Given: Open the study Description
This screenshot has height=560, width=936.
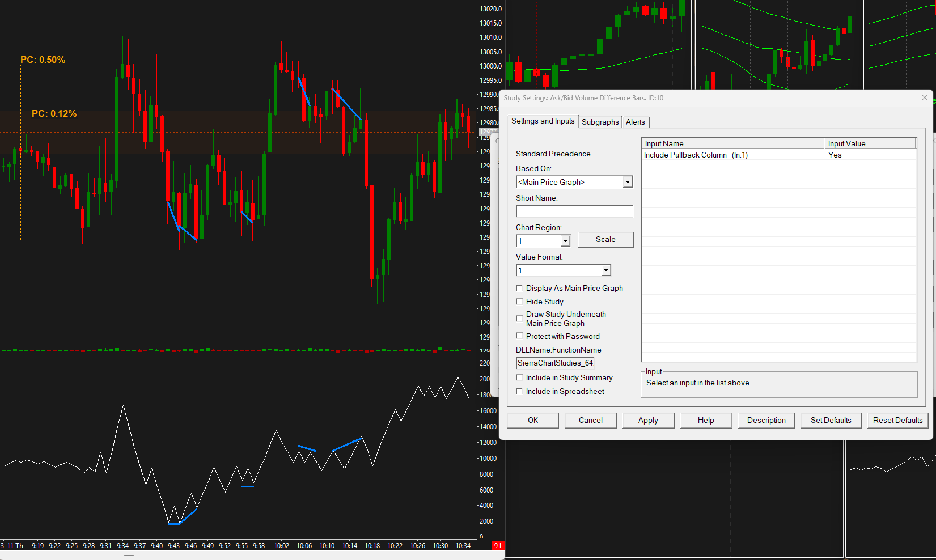Looking at the screenshot, I should [766, 421].
